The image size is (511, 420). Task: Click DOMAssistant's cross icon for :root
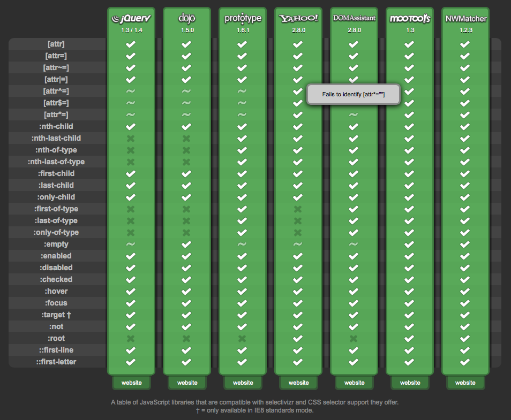354,338
